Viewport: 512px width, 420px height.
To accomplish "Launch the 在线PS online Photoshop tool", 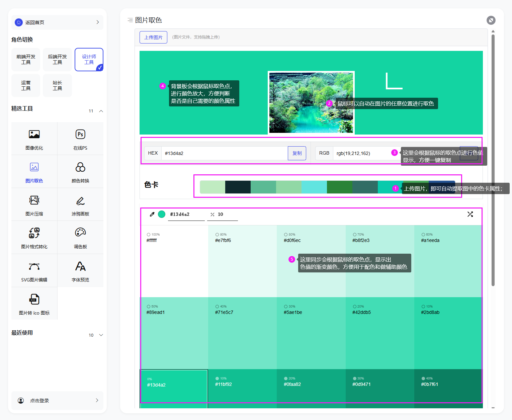I will pos(80,139).
